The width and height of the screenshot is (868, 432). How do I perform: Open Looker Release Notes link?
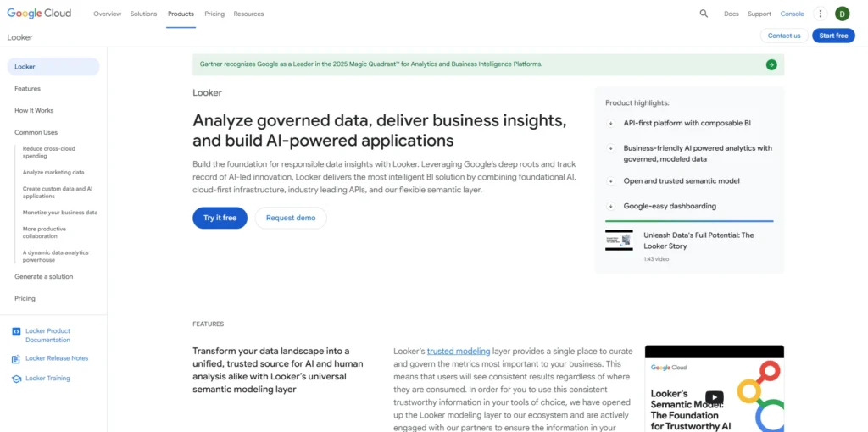pos(57,358)
